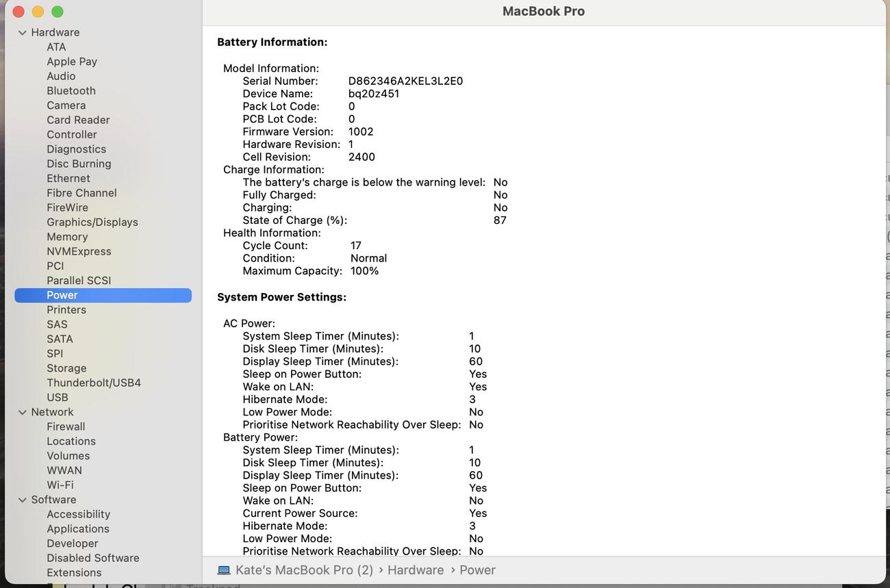Select Audio in the Hardware list
Screen dimensions: 890x588
tap(61, 76)
